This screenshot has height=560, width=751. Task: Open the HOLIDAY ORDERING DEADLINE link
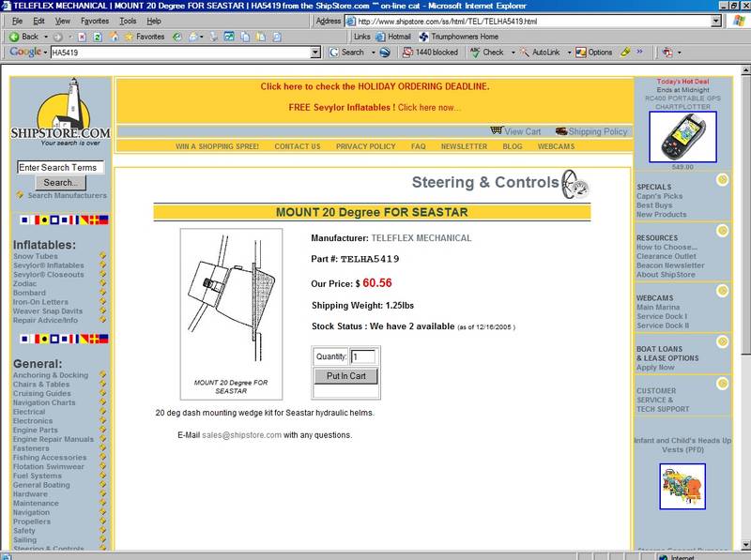point(375,86)
